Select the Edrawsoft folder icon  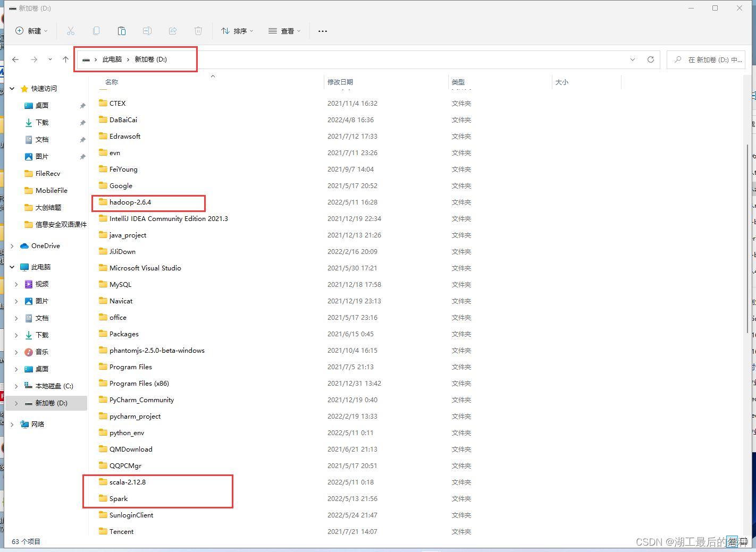(103, 136)
